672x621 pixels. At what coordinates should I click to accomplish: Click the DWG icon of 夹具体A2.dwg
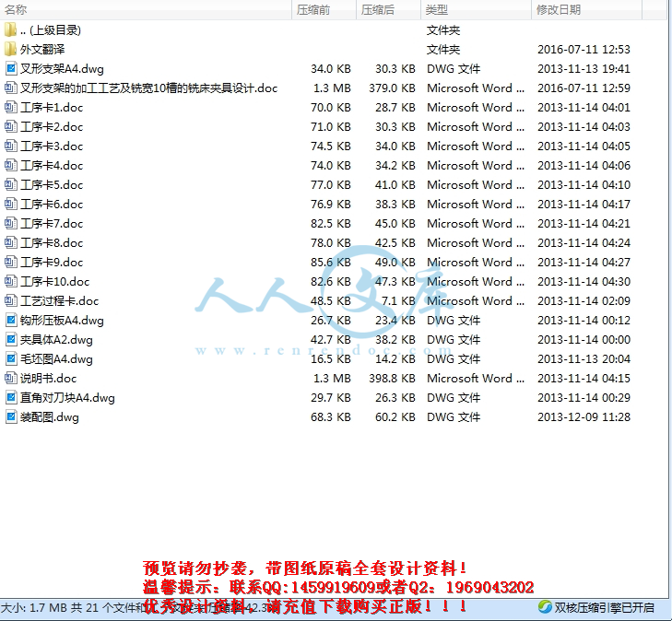11,340
